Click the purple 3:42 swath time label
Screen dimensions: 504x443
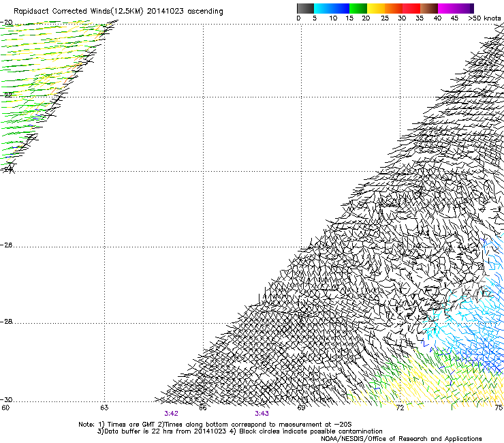(171, 414)
